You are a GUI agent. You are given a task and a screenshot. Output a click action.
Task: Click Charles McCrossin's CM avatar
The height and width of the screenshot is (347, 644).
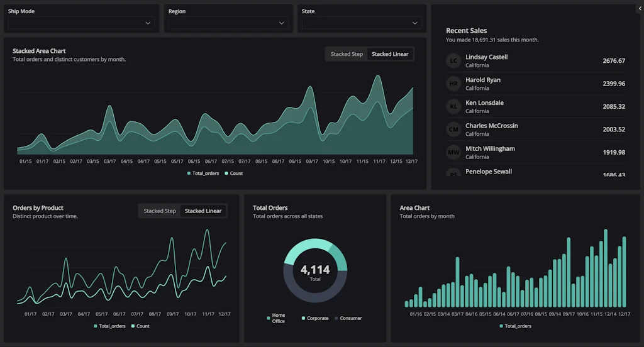click(453, 129)
